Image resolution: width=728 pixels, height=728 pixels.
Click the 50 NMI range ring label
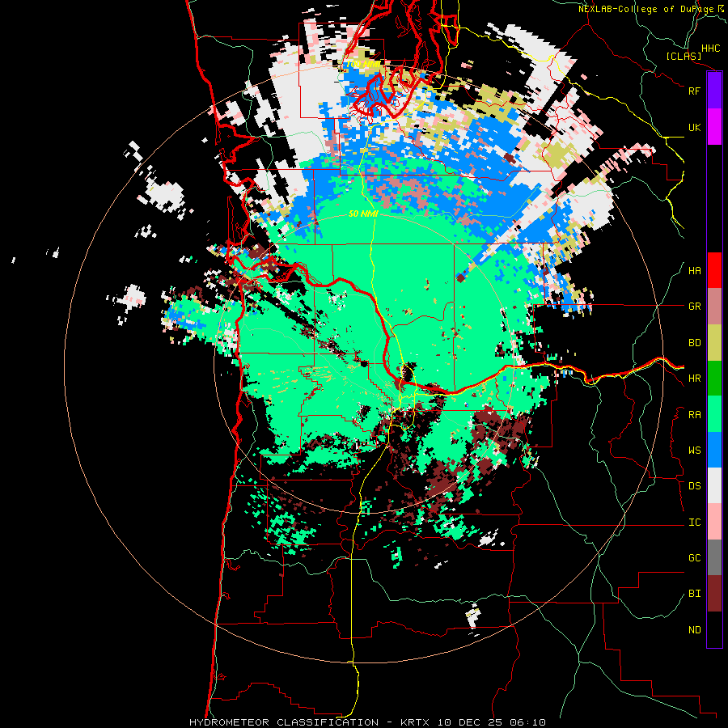pyautogui.click(x=363, y=214)
